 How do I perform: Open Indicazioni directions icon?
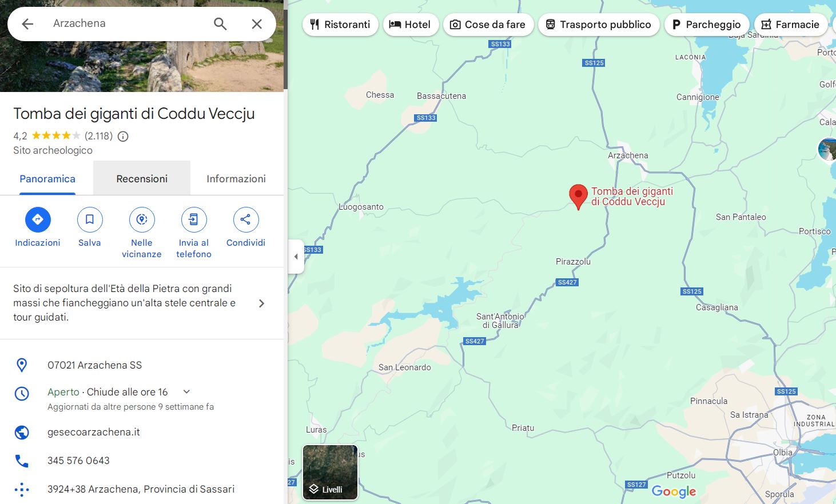[x=38, y=219]
